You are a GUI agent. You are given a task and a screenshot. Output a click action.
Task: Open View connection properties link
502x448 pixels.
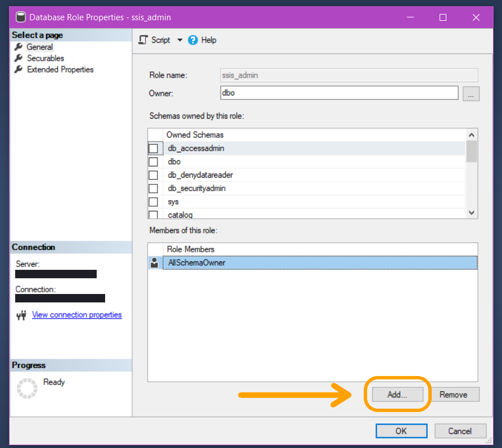77,315
